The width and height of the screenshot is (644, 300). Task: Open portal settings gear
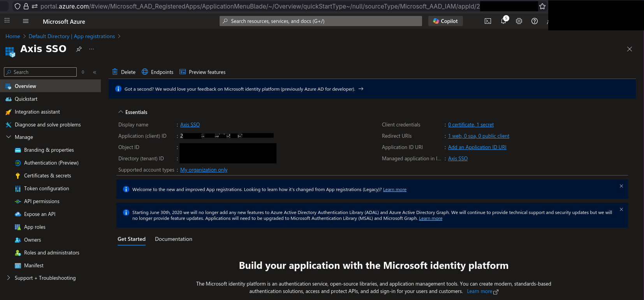tap(519, 21)
